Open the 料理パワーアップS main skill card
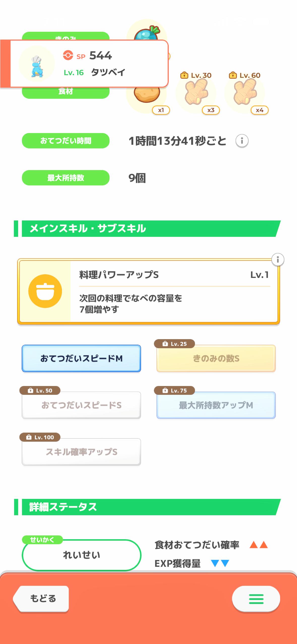This screenshot has width=297, height=644. [174, 292]
